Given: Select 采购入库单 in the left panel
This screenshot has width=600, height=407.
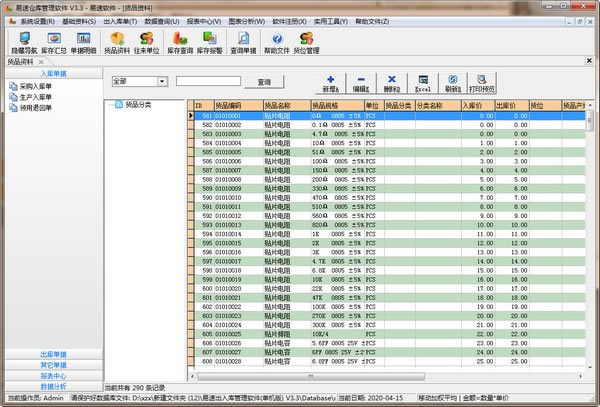Looking at the screenshot, I should (39, 87).
